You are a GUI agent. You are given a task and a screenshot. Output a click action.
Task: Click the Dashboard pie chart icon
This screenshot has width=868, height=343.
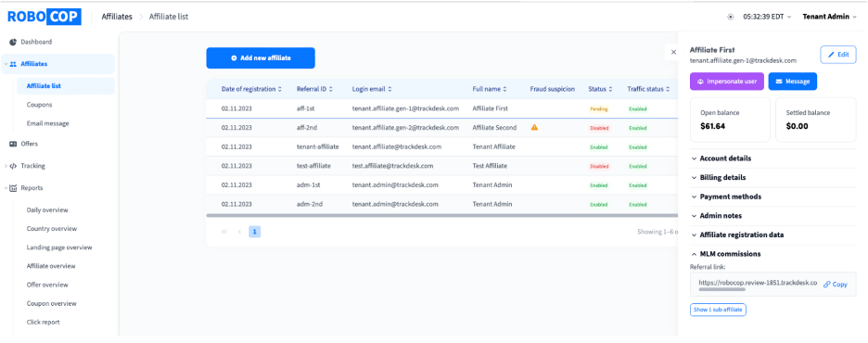tap(13, 42)
